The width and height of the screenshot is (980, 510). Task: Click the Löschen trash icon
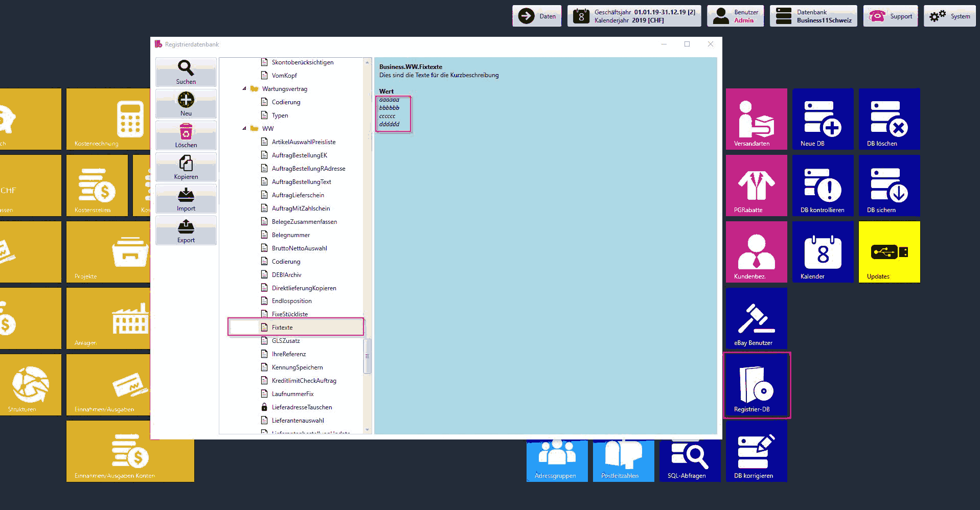point(186,135)
